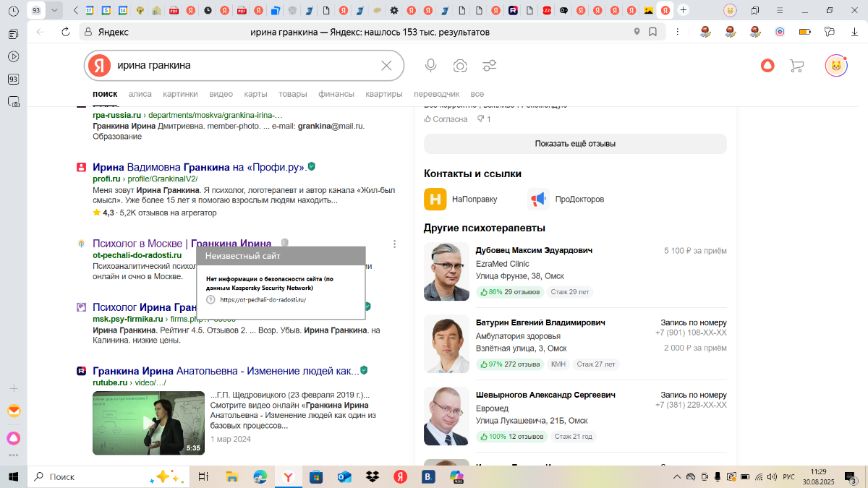Open Дубовец Максим Эдуардович doctor profile

pos(534,251)
